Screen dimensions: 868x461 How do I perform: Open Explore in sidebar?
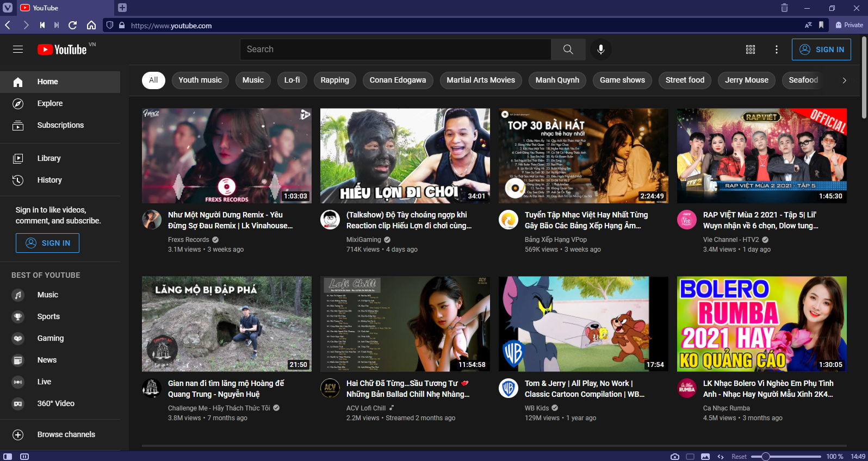[60, 103]
